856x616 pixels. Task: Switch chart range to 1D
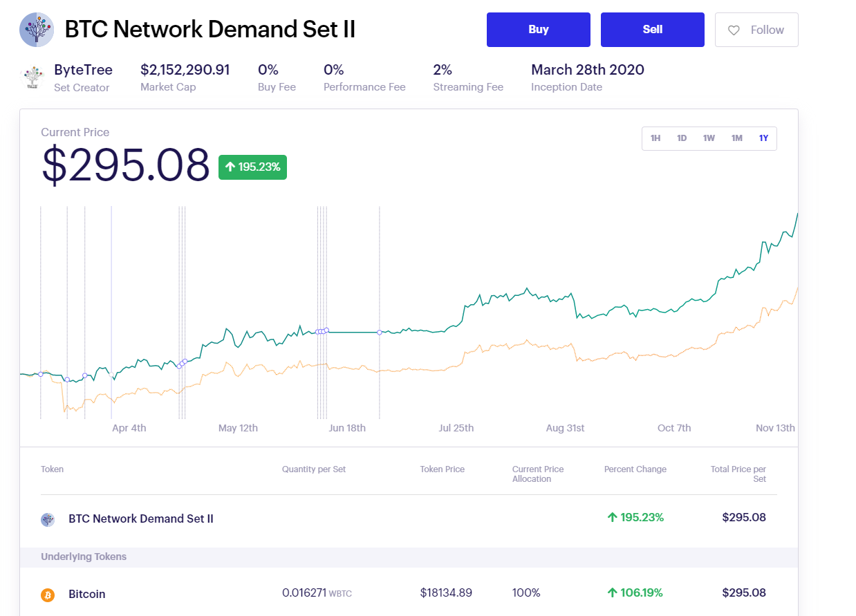[682, 138]
